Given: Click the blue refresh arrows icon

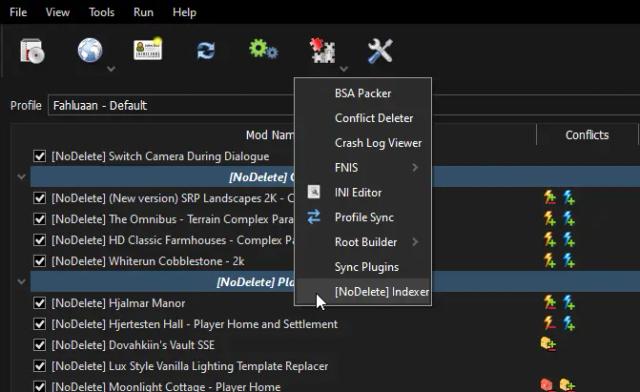Looking at the screenshot, I should 206,51.
